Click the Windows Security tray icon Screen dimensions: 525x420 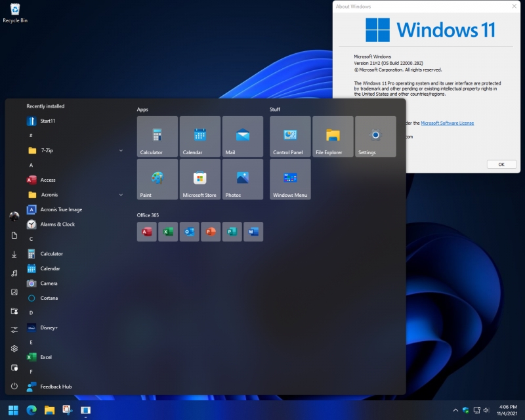(466, 410)
